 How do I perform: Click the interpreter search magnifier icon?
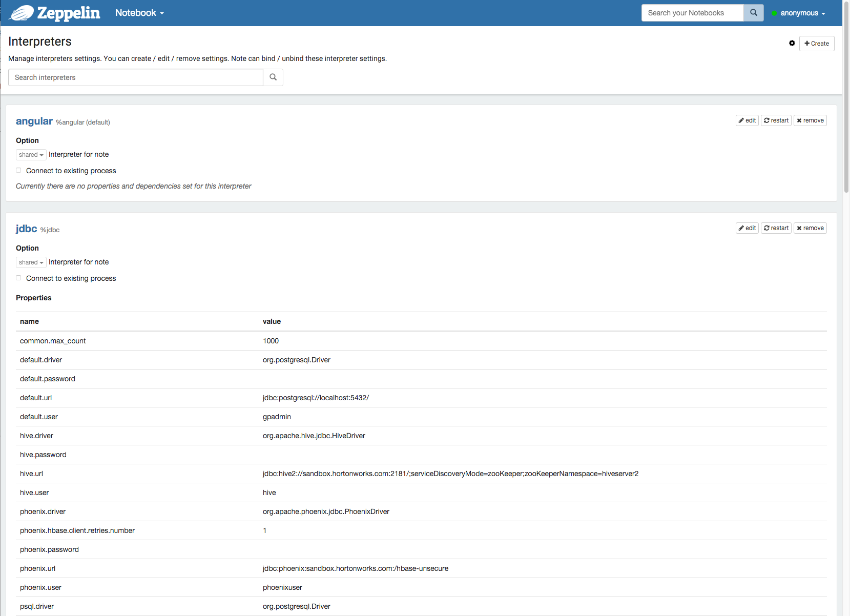(273, 77)
